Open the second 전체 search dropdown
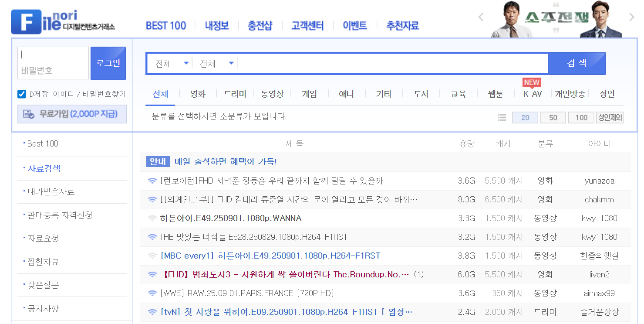 coord(216,64)
